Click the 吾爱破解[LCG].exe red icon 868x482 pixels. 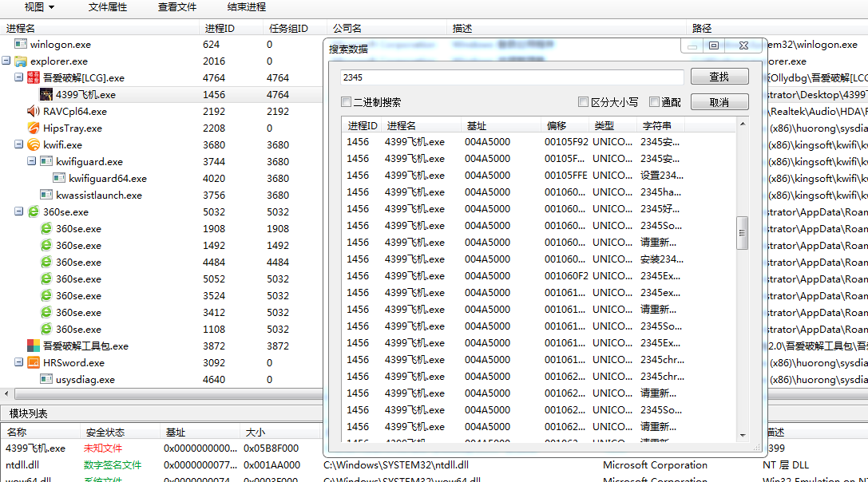[x=34, y=77]
